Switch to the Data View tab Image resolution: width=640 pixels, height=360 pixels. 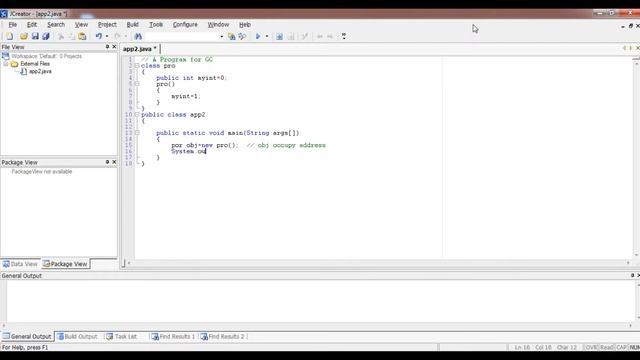pyautogui.click(x=20, y=264)
